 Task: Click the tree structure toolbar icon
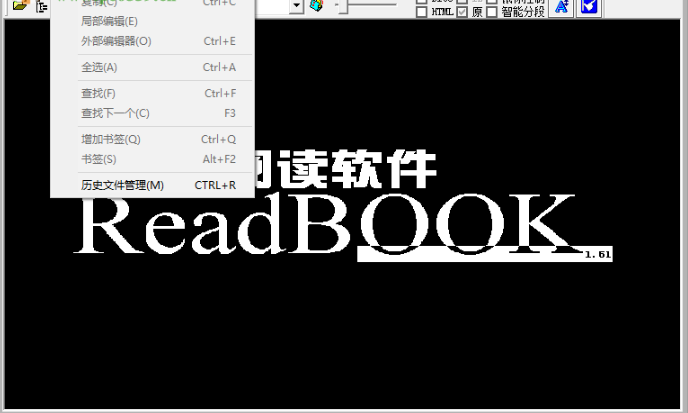[x=42, y=6]
